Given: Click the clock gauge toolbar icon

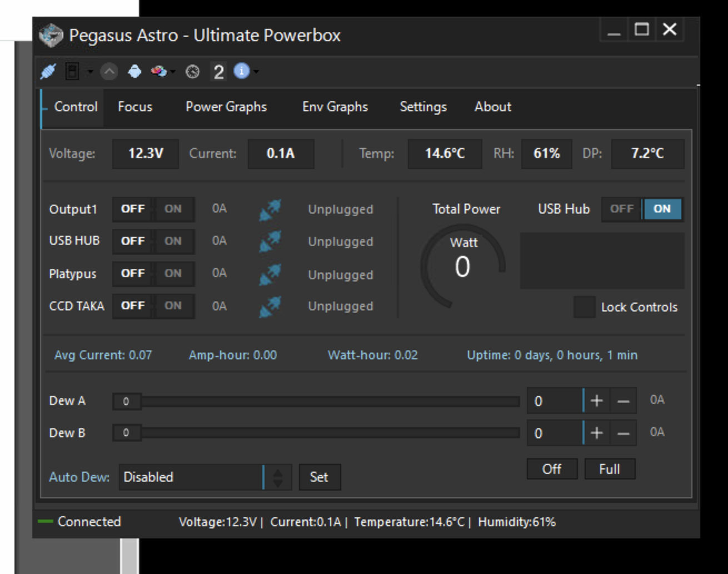Looking at the screenshot, I should click(192, 72).
